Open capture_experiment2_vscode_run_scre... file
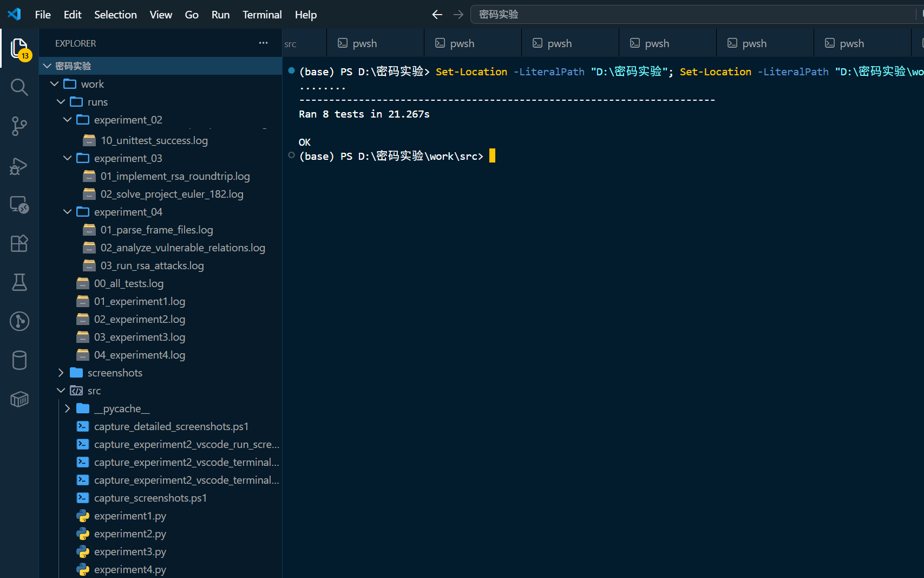 pos(161,444)
